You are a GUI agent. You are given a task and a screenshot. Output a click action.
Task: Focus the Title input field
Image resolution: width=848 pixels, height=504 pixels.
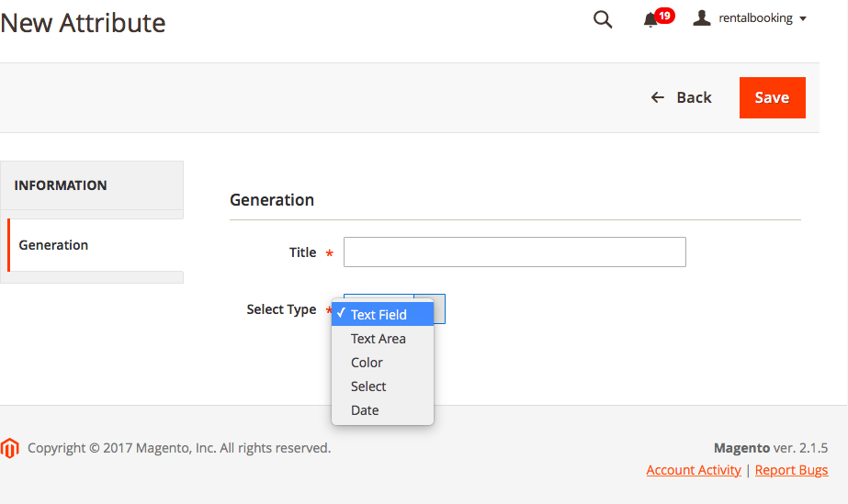pyautogui.click(x=514, y=252)
